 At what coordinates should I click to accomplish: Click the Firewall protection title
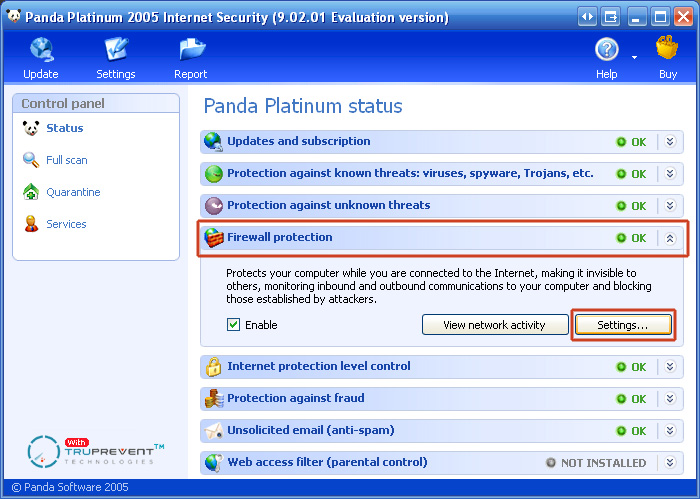[x=279, y=237]
